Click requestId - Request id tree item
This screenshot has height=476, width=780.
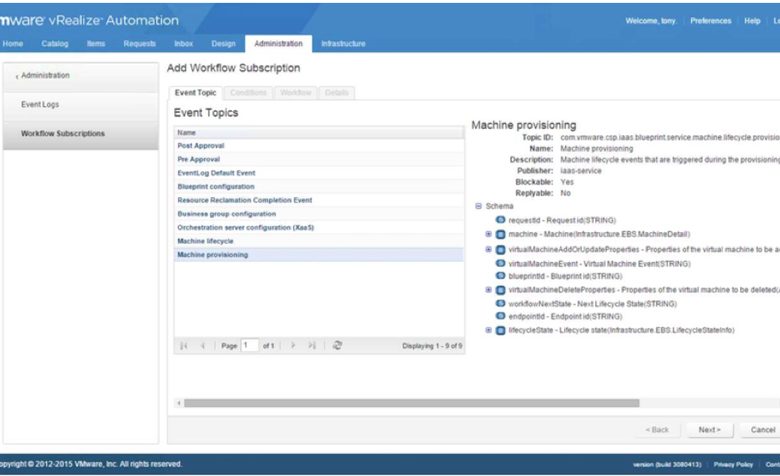562,220
